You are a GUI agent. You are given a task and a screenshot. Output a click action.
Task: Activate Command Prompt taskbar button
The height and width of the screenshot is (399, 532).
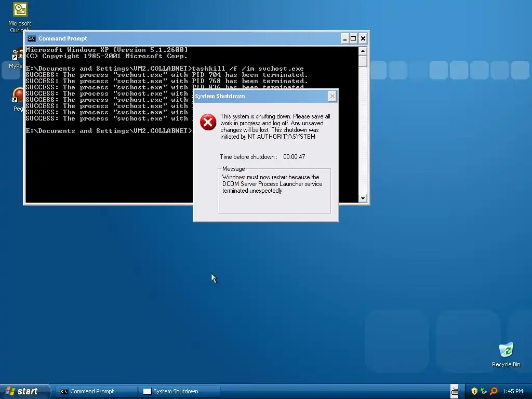tap(96, 391)
